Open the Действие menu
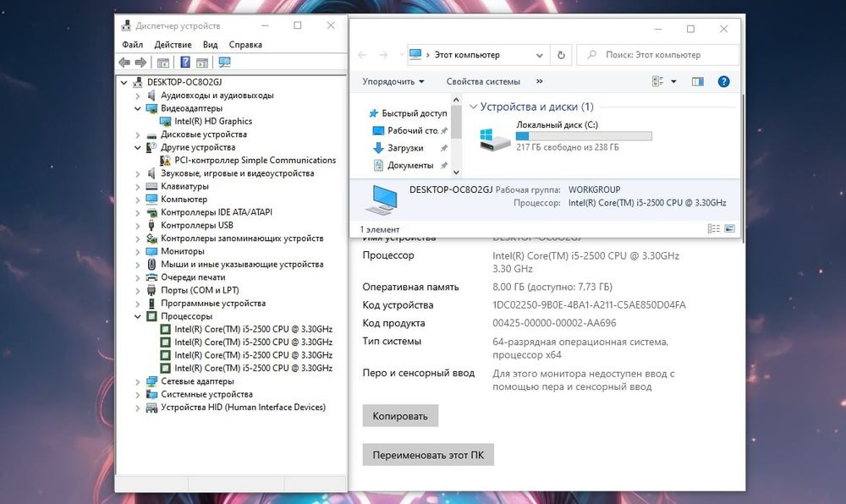 (x=173, y=45)
